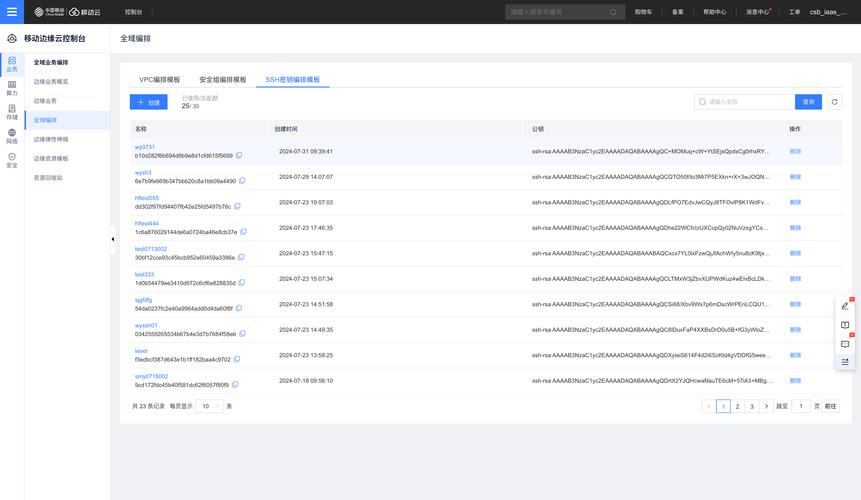Select page 1 in pagination
The image size is (861, 500).
pyautogui.click(x=723, y=406)
